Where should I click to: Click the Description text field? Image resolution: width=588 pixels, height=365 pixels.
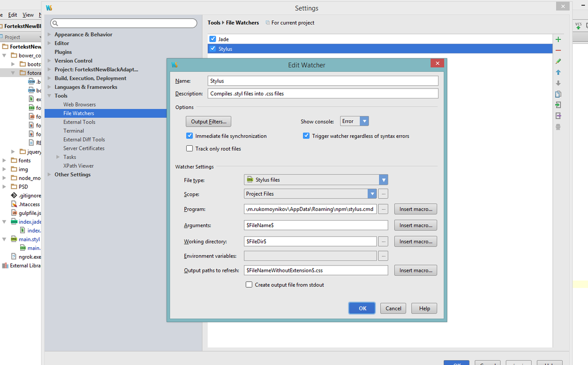tap(323, 94)
